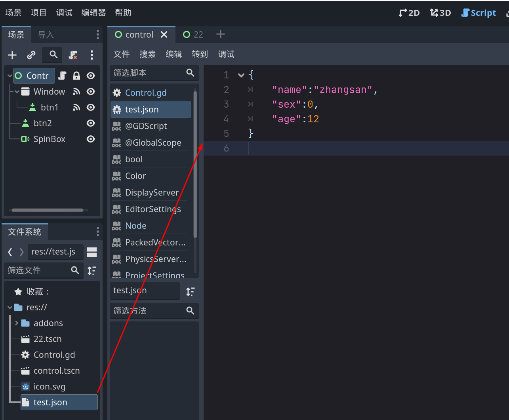Open the 帮助 menu
This screenshot has width=509, height=420.
(123, 13)
